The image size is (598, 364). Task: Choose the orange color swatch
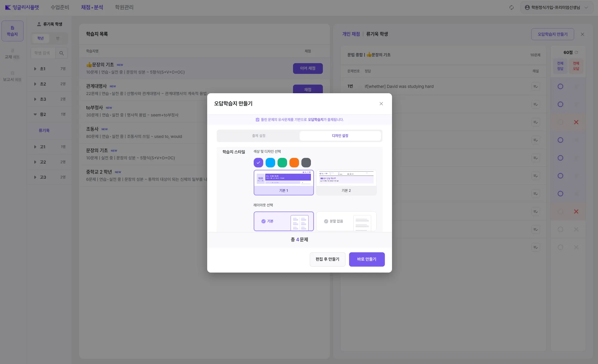294,163
